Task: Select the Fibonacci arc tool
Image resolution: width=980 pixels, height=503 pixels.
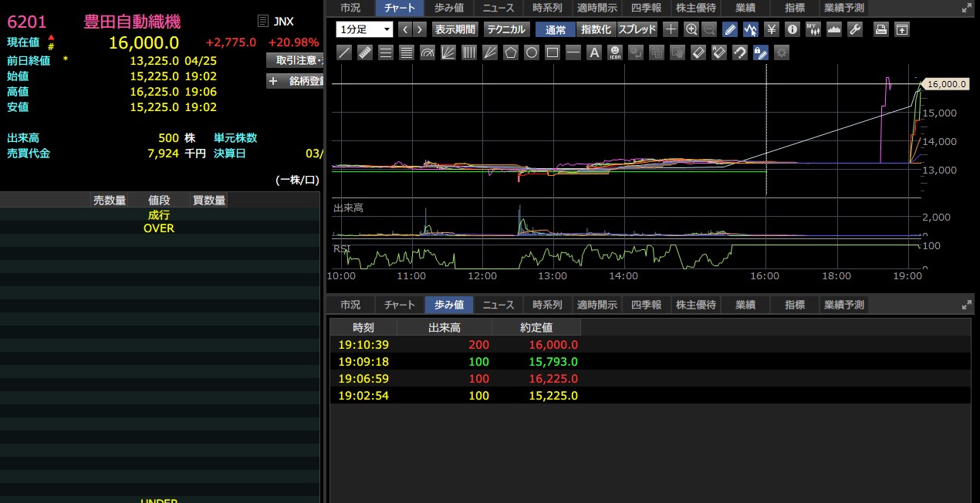Action: [427, 52]
